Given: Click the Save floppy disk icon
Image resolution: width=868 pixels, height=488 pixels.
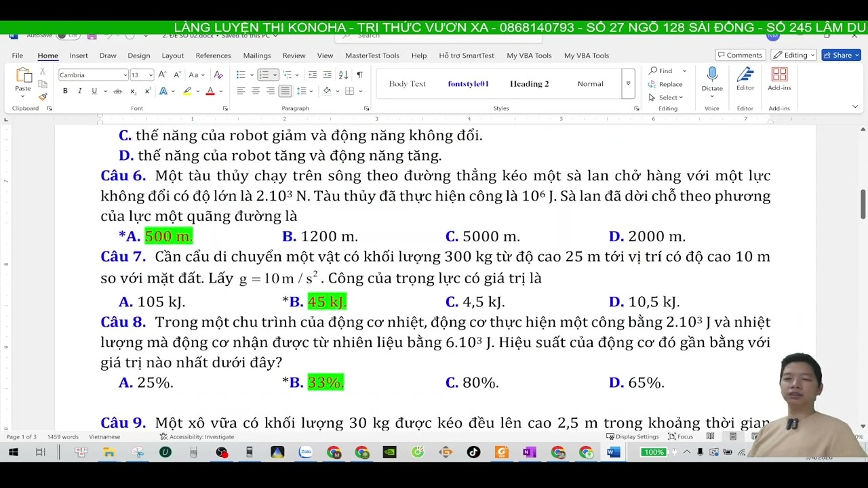Looking at the screenshot, I should pyautogui.click(x=92, y=35).
